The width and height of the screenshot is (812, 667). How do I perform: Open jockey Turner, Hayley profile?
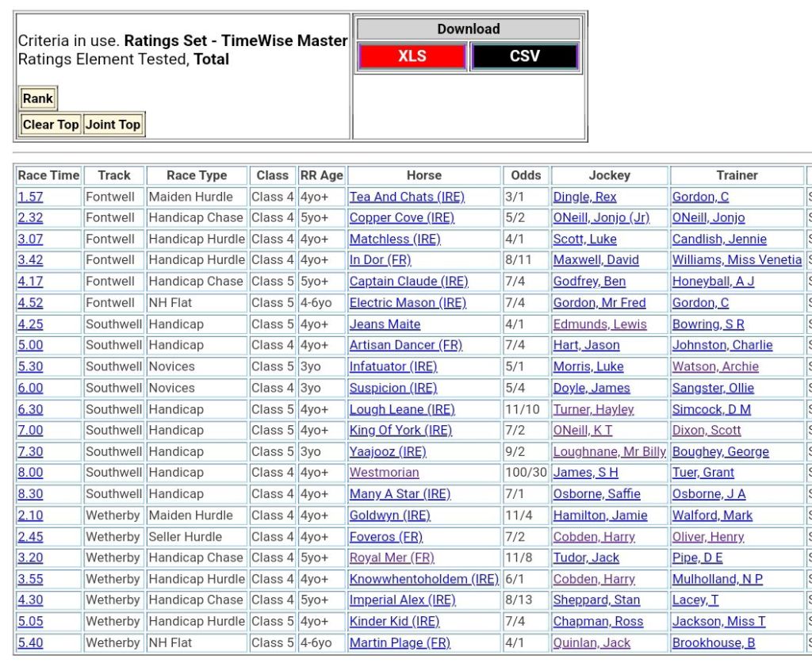point(593,409)
